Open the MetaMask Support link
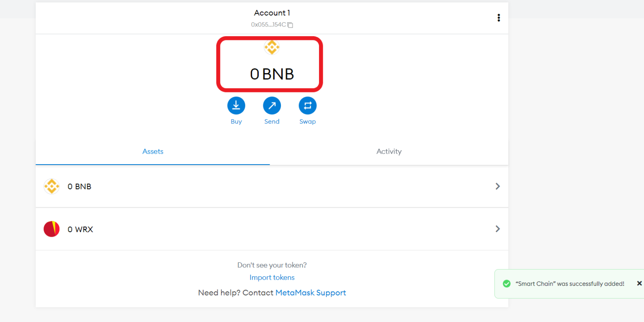This screenshot has width=644, height=322. tap(311, 293)
